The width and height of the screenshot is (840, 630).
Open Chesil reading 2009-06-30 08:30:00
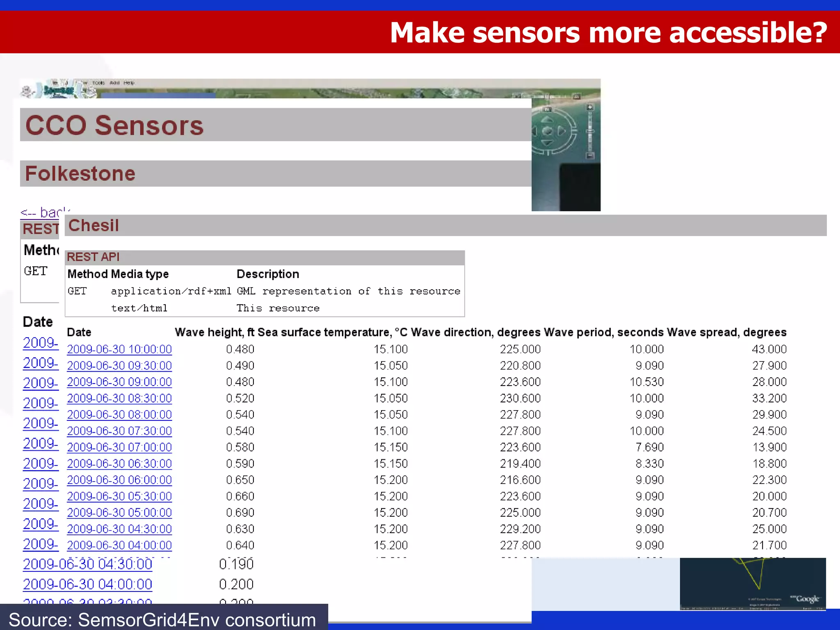pyautogui.click(x=119, y=398)
